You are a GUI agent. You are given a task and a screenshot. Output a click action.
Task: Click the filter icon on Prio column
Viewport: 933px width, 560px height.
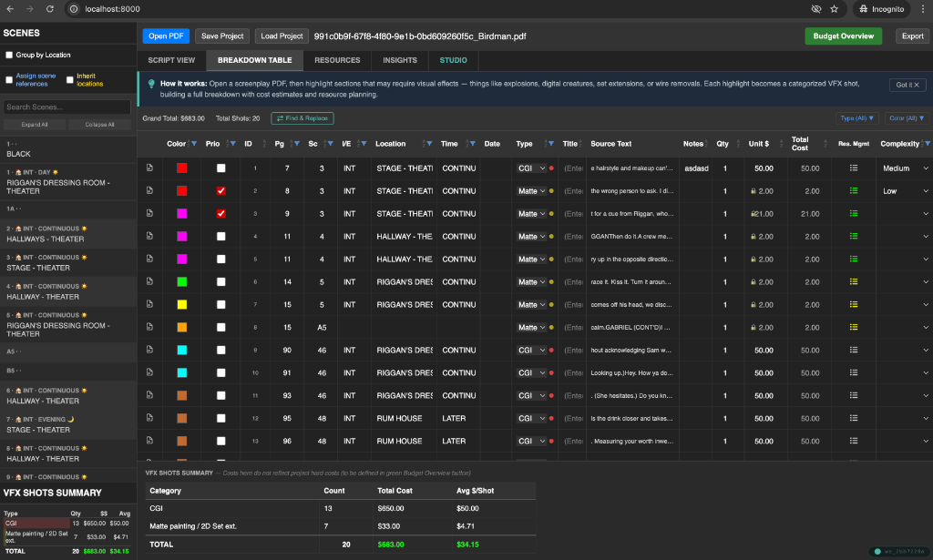(232, 144)
